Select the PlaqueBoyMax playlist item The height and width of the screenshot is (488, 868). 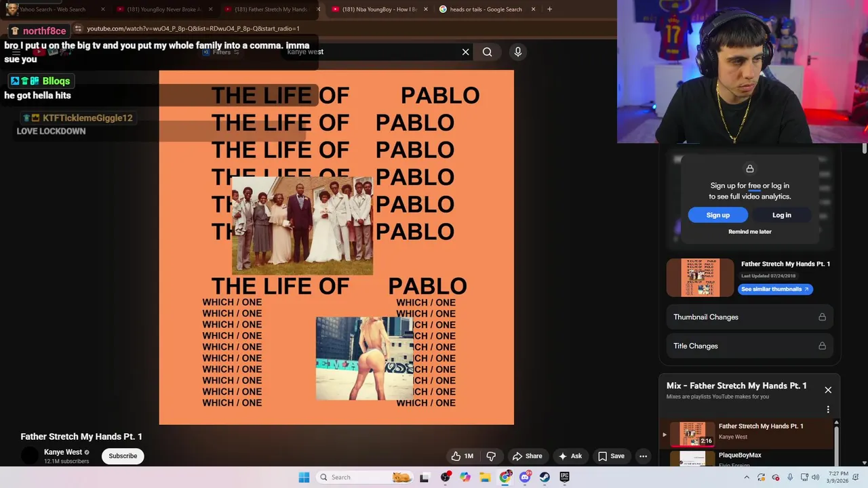[x=747, y=459]
